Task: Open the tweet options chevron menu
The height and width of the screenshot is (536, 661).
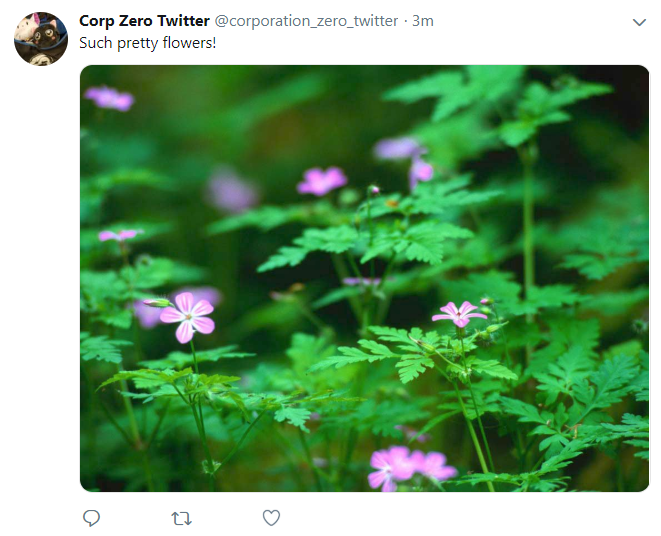Action: coord(640,22)
